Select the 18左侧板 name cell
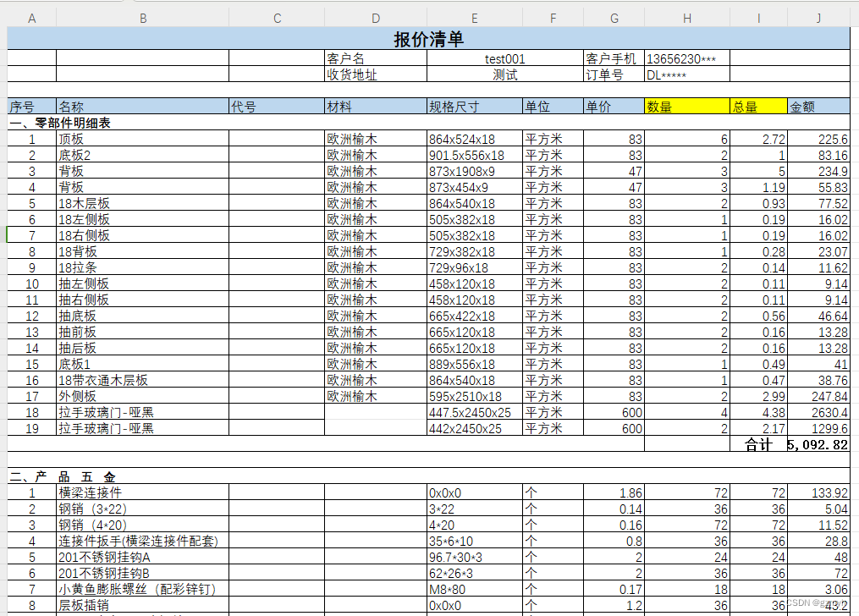Image resolution: width=859 pixels, height=616 pixels. [142, 219]
